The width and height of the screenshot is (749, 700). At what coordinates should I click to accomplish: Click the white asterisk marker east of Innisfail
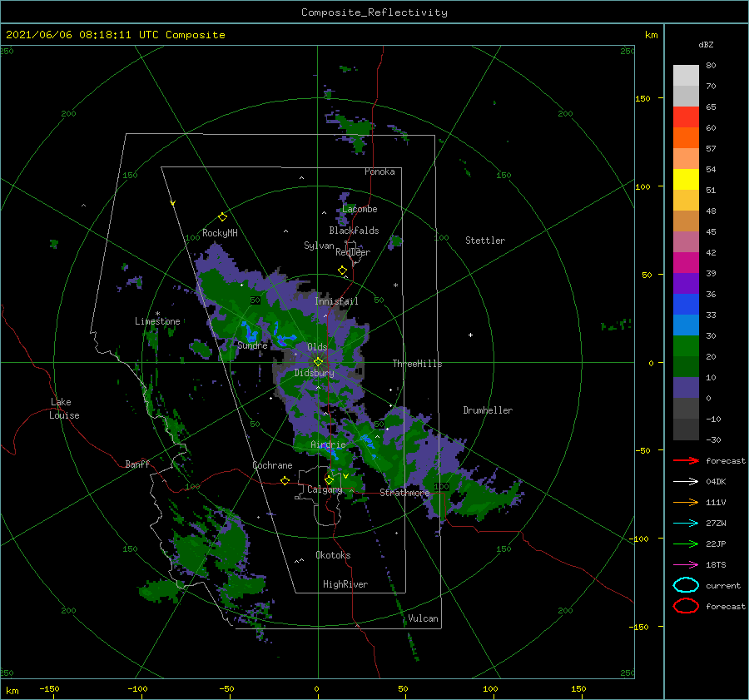coord(395,285)
